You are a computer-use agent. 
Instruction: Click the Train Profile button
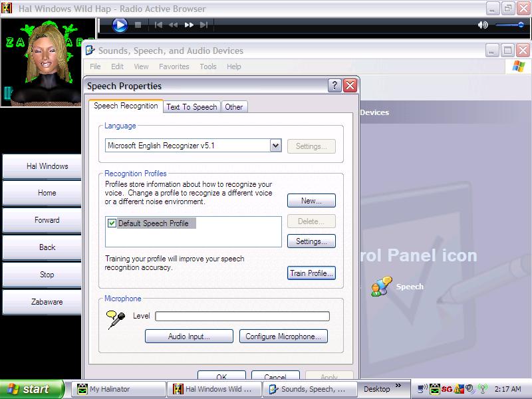tap(311, 273)
